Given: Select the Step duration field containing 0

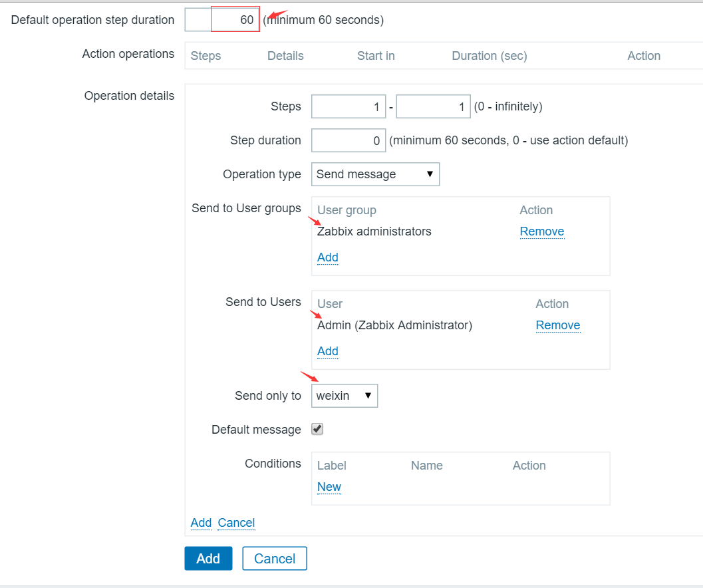Looking at the screenshot, I should pyautogui.click(x=348, y=140).
